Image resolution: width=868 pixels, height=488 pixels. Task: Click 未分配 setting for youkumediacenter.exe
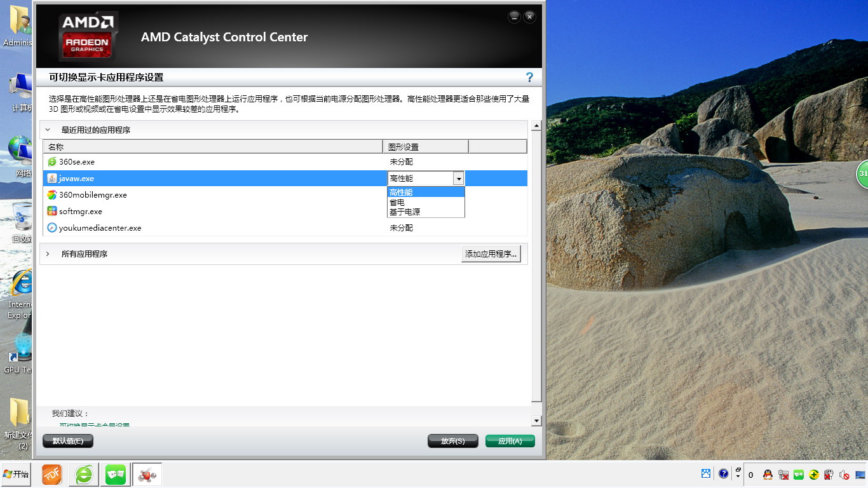pyautogui.click(x=401, y=227)
